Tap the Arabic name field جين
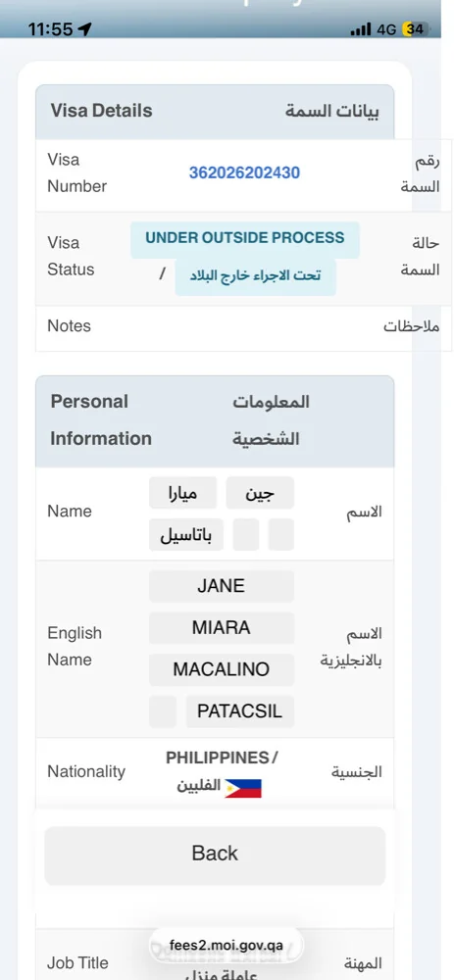 260,493
